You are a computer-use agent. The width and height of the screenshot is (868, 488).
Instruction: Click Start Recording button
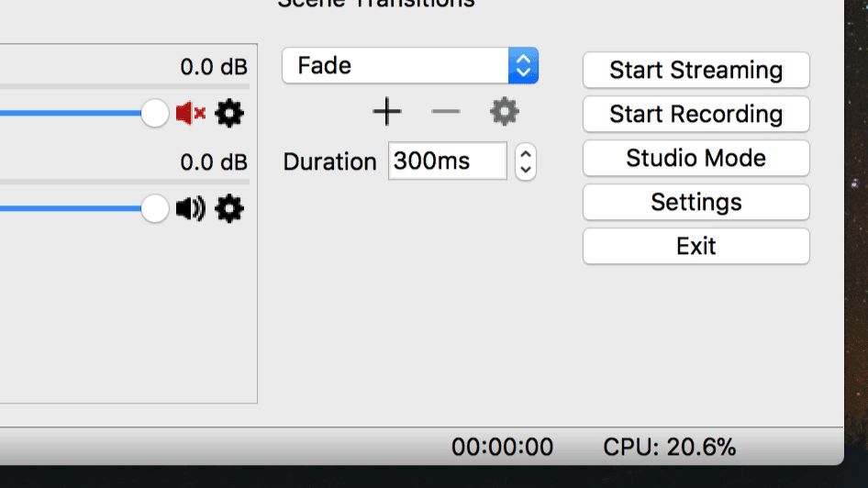696,114
